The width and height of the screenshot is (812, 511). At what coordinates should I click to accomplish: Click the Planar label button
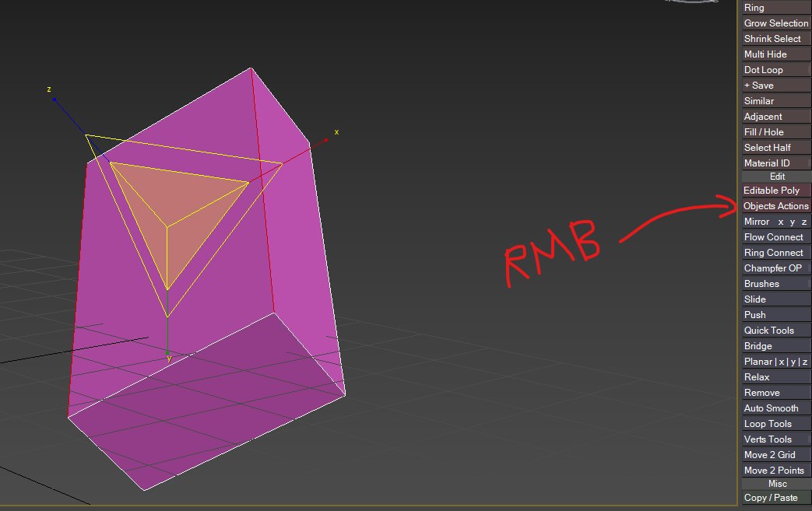click(758, 362)
